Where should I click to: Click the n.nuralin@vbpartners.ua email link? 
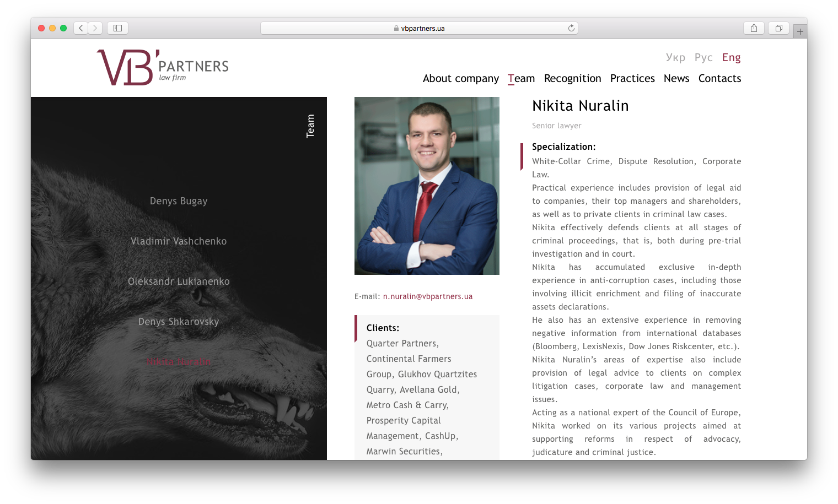pos(427,296)
